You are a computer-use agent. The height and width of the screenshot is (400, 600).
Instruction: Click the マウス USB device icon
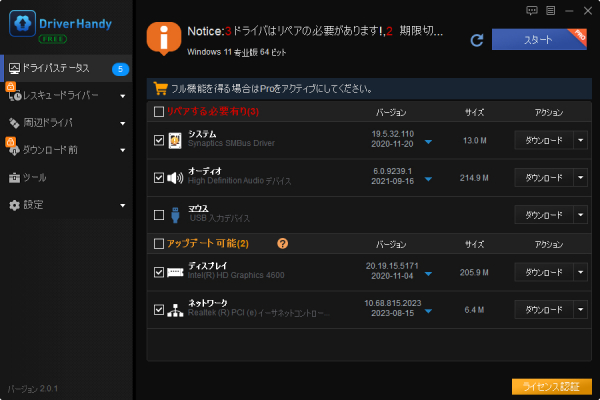point(175,214)
